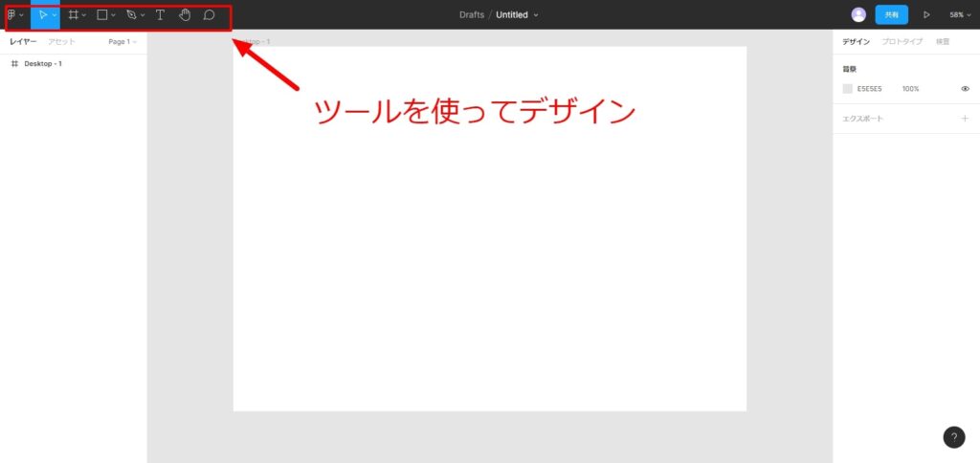This screenshot has width=980, height=463.
Task: Select the Text tool
Action: tap(160, 15)
